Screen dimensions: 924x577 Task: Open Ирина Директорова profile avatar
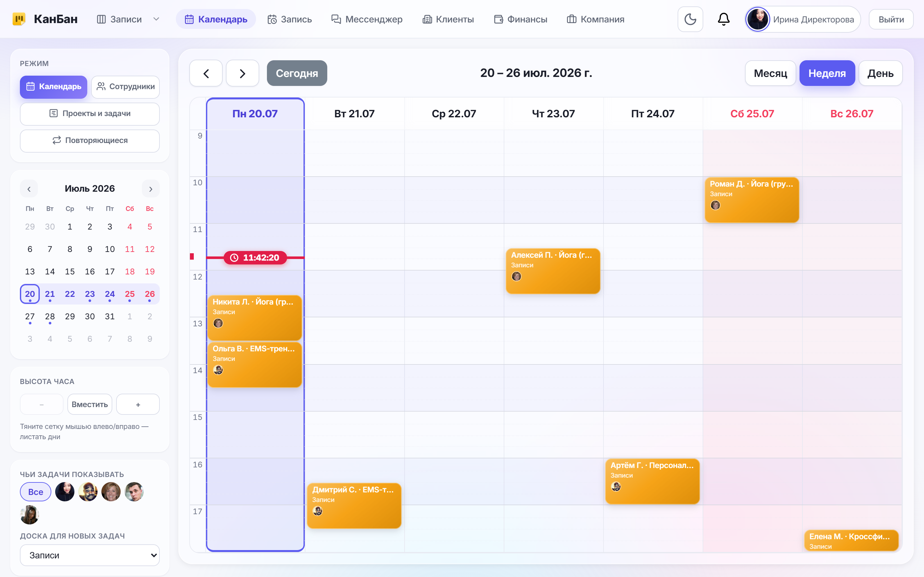(x=757, y=19)
